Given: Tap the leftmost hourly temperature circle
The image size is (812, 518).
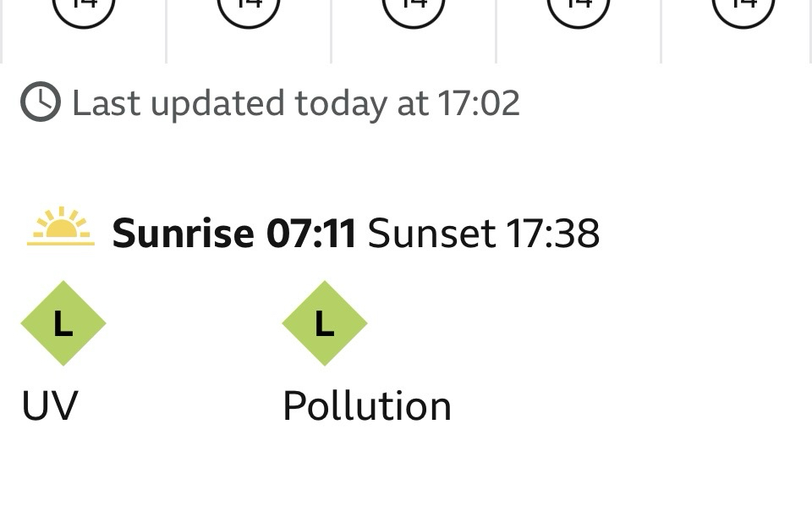Looking at the screenshot, I should [84, 10].
